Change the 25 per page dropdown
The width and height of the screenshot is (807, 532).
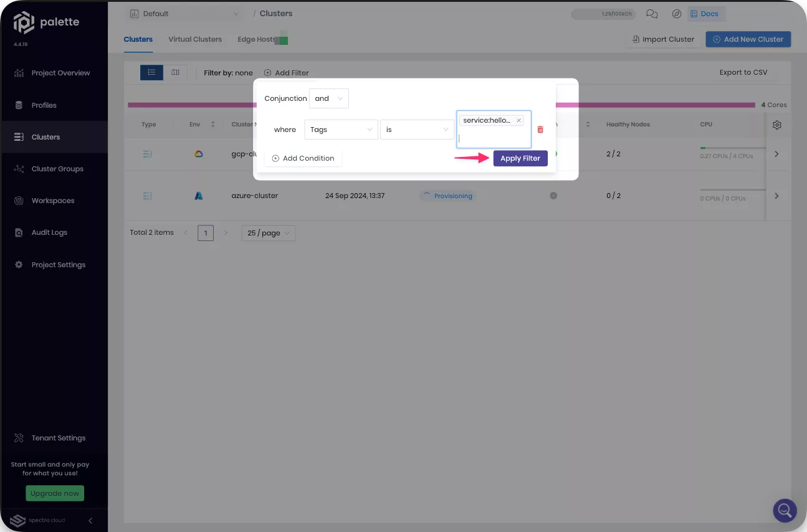coord(268,232)
